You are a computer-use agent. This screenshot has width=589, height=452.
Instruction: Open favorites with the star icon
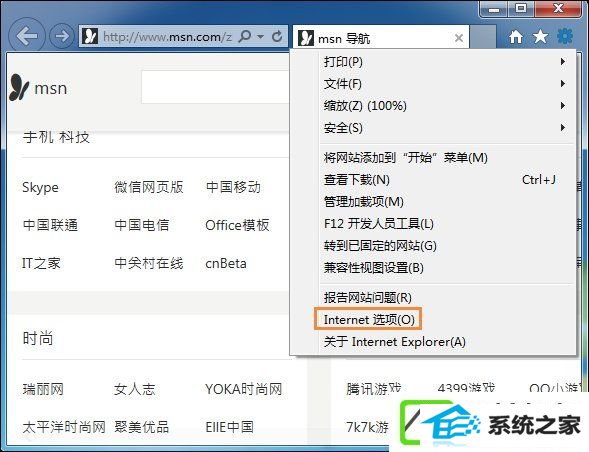click(540, 36)
